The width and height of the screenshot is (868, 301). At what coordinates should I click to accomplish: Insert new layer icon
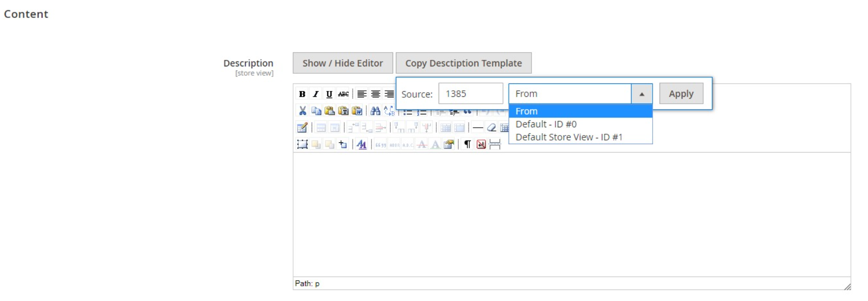(302, 144)
